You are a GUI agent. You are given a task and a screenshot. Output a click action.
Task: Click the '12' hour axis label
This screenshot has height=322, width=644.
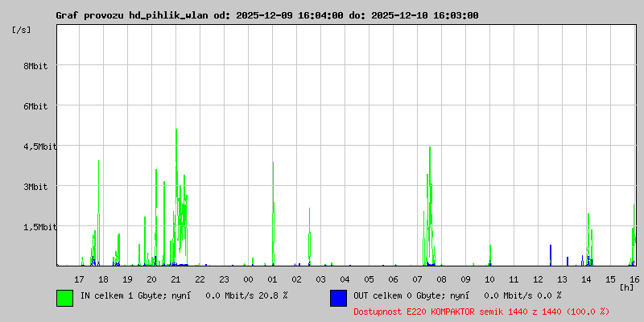click(538, 279)
